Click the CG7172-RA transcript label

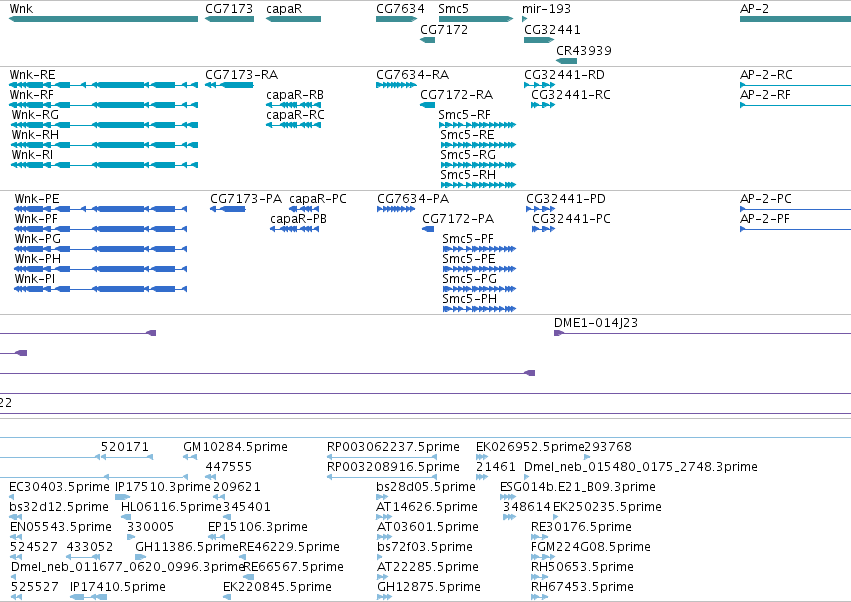coord(456,95)
